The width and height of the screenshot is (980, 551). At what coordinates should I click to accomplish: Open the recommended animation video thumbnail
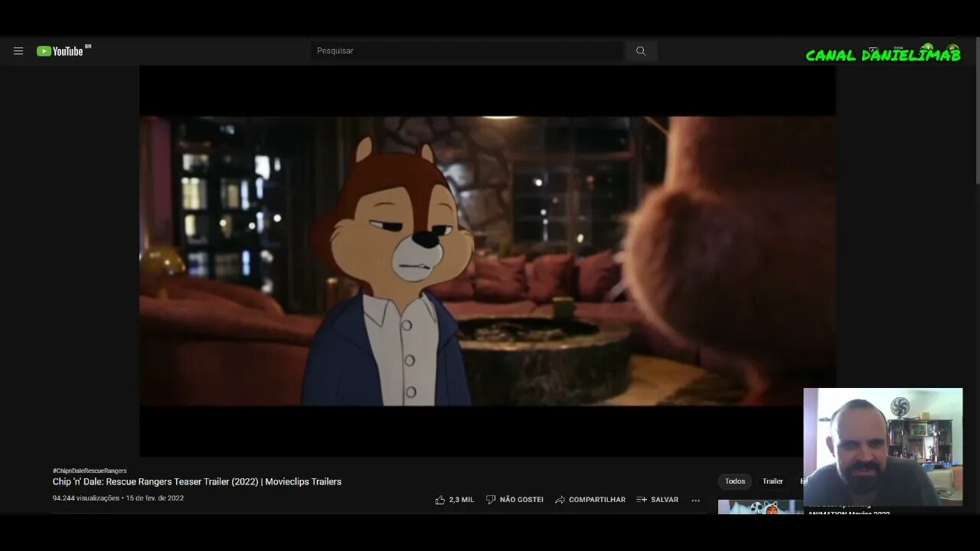coord(760,507)
